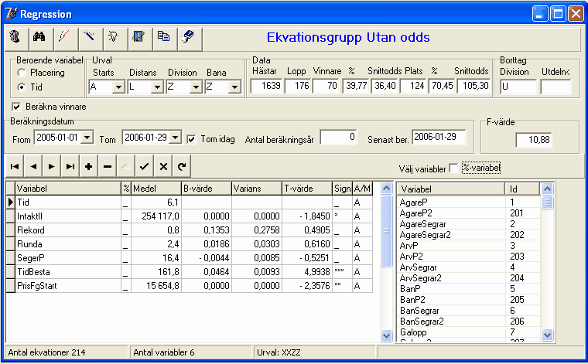Toggle the Tom idag checkbox
The height and width of the screenshot is (364, 588).
pos(191,139)
